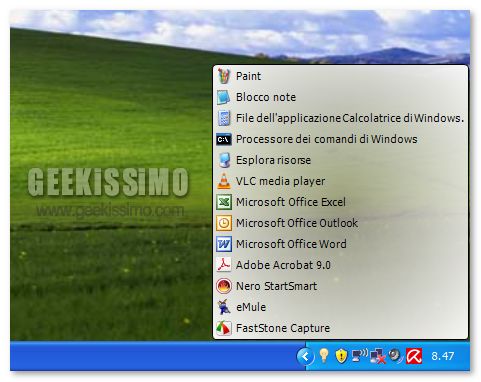This screenshot has width=481, height=382.
Task: Click the yellow security shield tray icon
Action: click(x=341, y=356)
